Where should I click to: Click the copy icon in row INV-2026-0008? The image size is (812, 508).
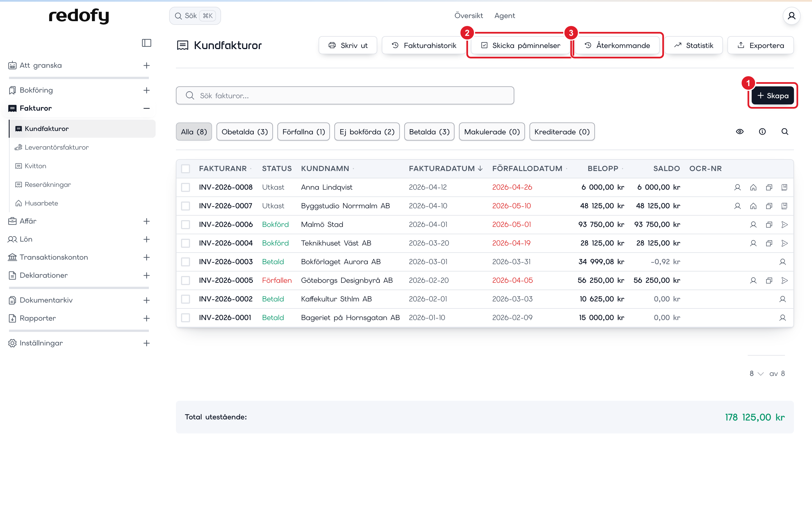(x=769, y=187)
